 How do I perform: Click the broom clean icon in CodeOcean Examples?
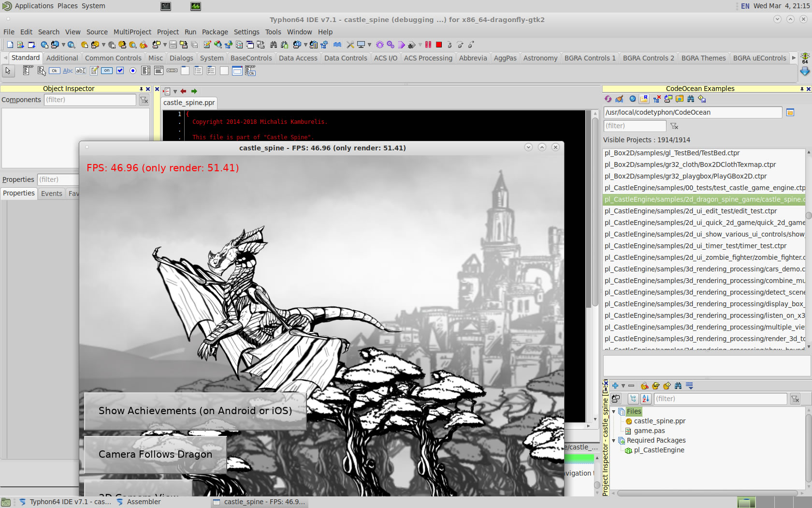pos(620,99)
